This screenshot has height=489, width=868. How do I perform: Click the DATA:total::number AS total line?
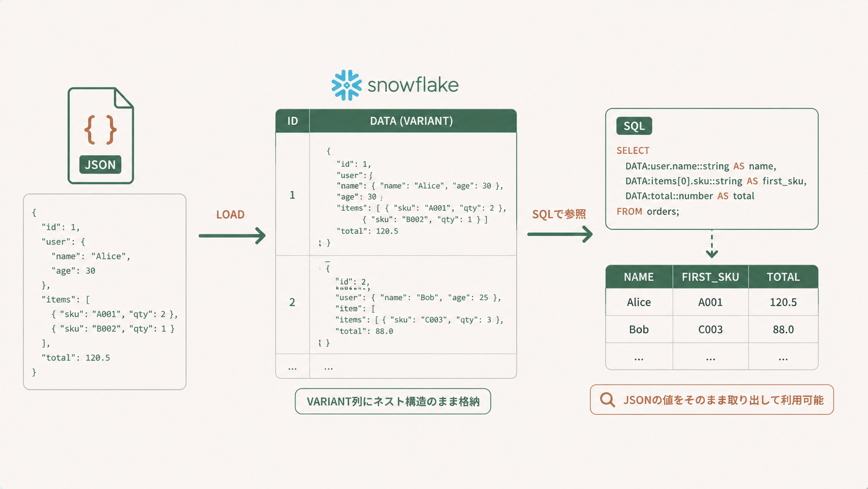(x=689, y=196)
